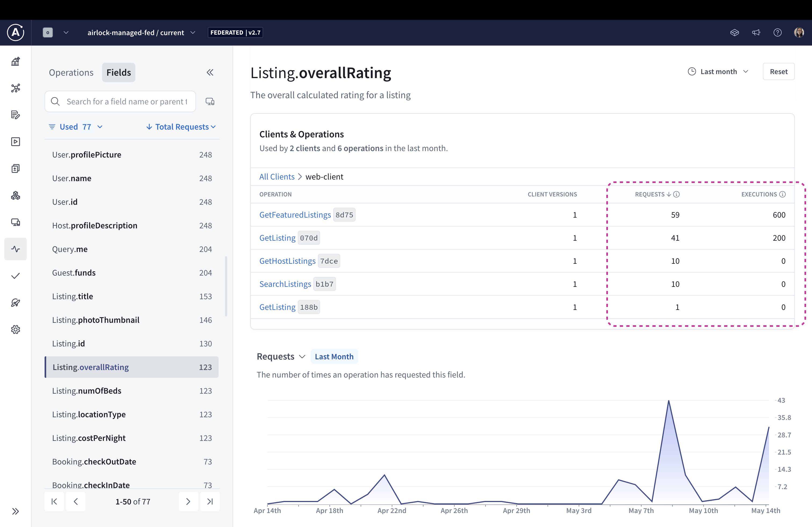This screenshot has height=527, width=812.
Task: Open the Launches rocket icon in the sidebar
Action: click(15, 303)
